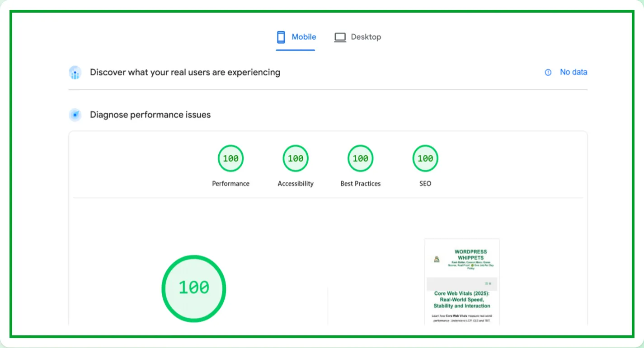Click the Diagnose performance issues heading
The image size is (644, 348).
[x=150, y=115]
